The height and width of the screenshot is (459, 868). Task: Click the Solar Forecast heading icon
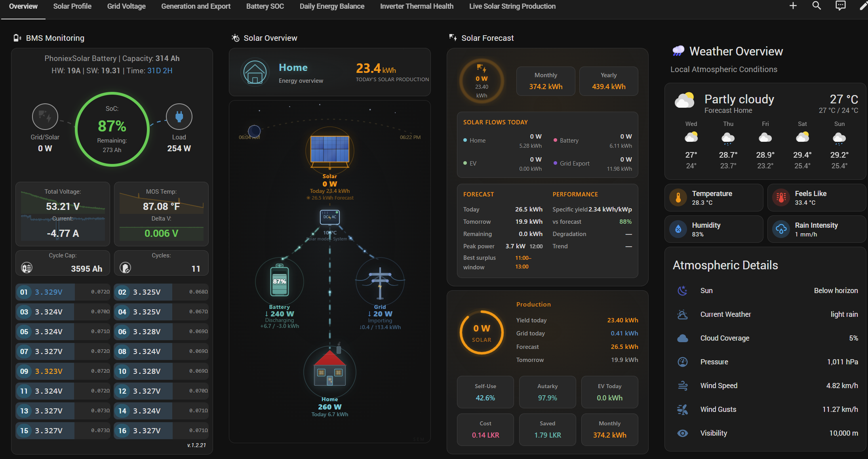tap(453, 38)
